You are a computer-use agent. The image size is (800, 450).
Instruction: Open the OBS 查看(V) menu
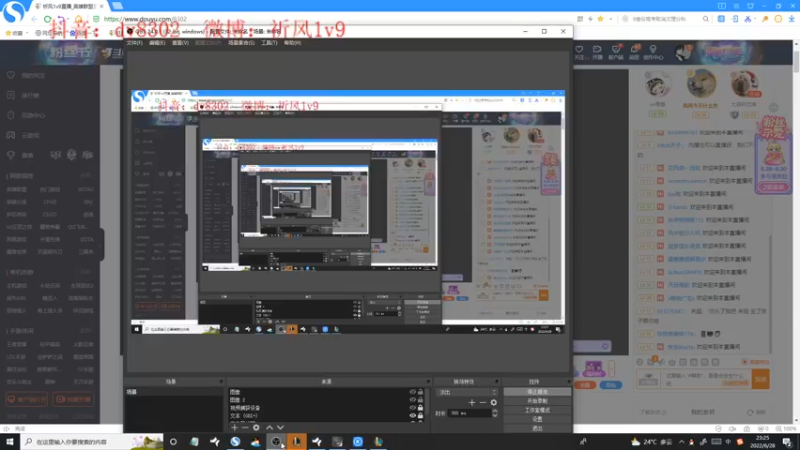click(180, 43)
